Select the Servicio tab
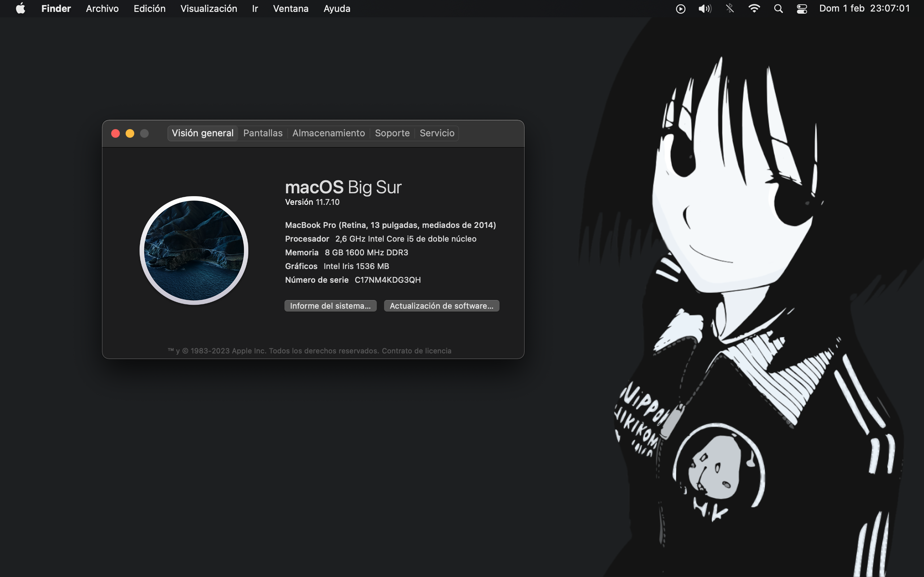The width and height of the screenshot is (924, 577). (x=437, y=133)
